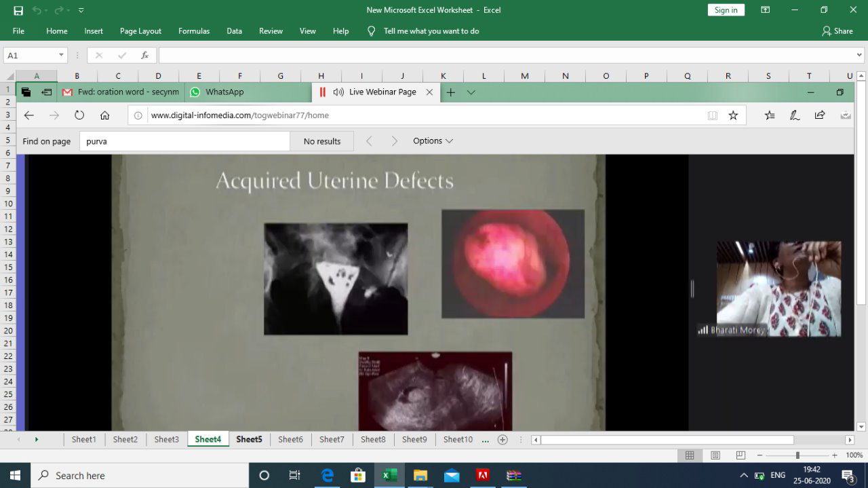868x488 pixels.
Task: Open the Formulas ribbon tab
Action: click(194, 31)
